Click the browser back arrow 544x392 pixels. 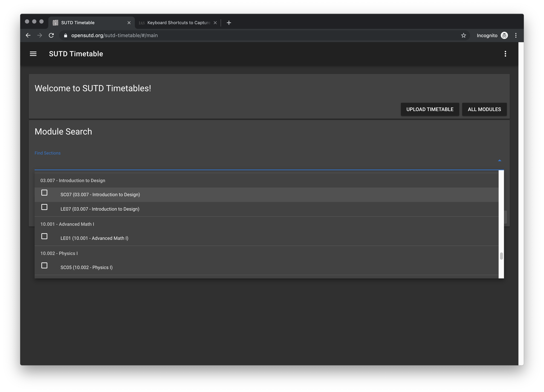click(28, 36)
